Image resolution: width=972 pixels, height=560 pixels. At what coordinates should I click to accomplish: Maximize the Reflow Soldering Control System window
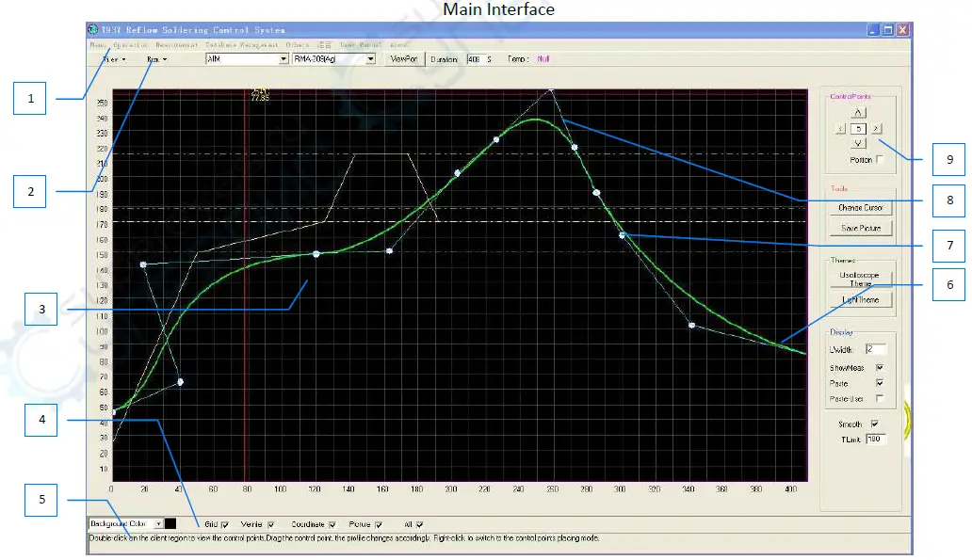click(887, 30)
